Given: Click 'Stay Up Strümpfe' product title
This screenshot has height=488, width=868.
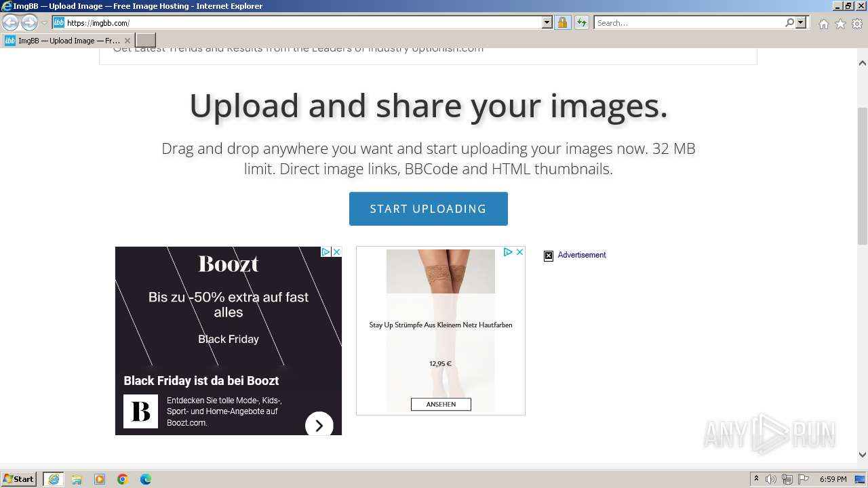Looking at the screenshot, I should coord(441,325).
